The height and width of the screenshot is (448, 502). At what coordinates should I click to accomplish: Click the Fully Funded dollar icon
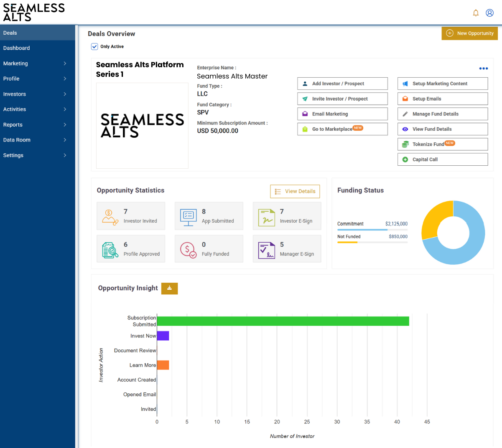click(188, 250)
